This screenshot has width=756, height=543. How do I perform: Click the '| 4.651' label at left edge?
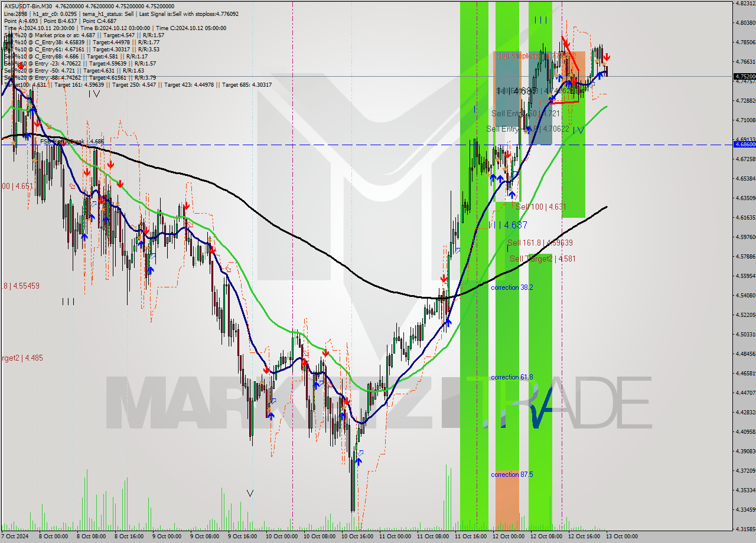(22, 186)
